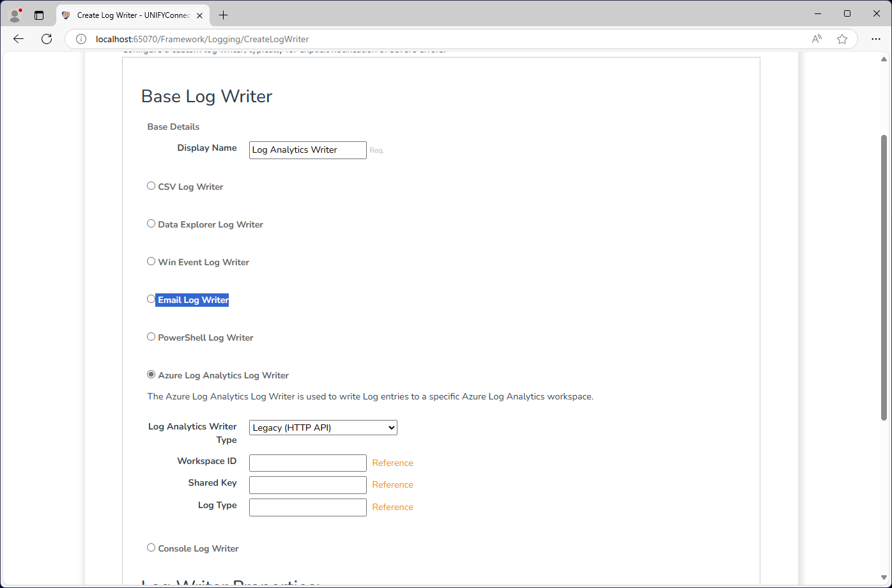This screenshot has height=588, width=892.
Task: Close the Create Log Writer tab
Action: point(201,15)
